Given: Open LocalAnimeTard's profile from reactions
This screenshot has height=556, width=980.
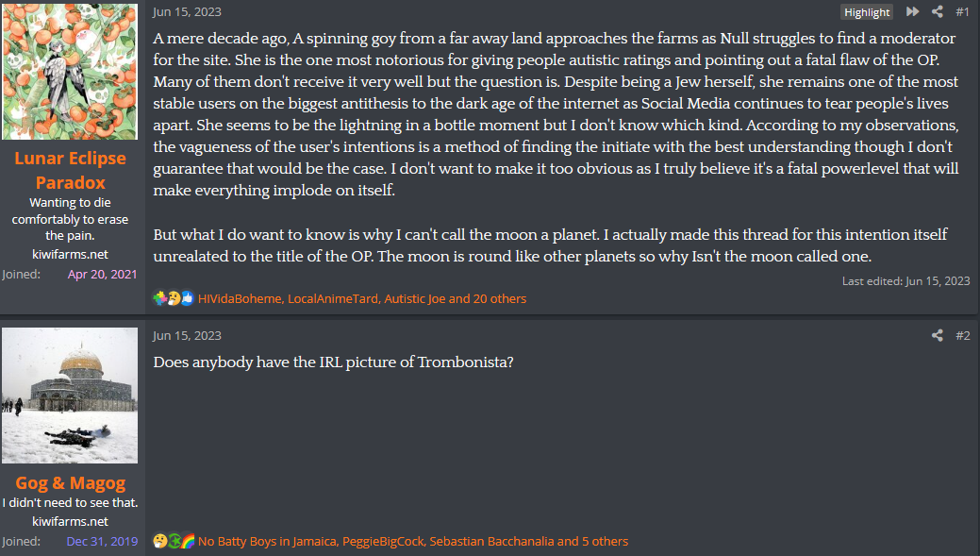Looking at the screenshot, I should tap(333, 298).
